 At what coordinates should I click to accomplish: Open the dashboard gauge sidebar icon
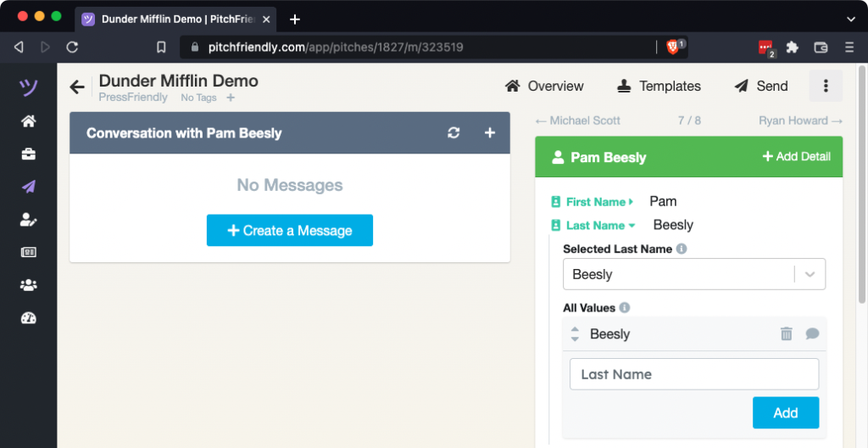[x=29, y=318]
